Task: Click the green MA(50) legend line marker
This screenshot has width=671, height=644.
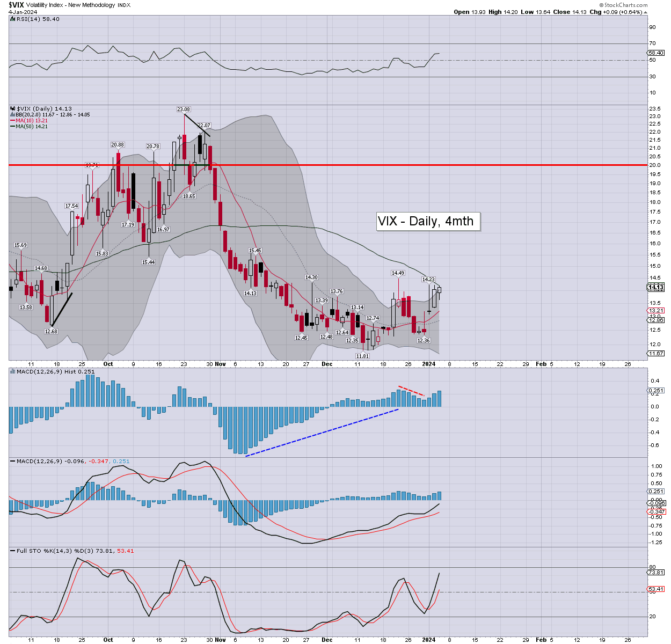Action: (12, 127)
